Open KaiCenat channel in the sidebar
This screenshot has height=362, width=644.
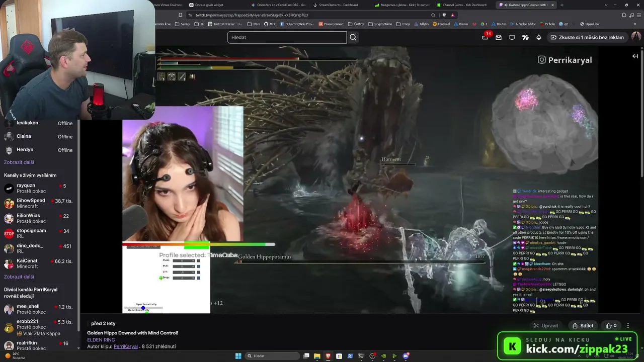click(39, 264)
